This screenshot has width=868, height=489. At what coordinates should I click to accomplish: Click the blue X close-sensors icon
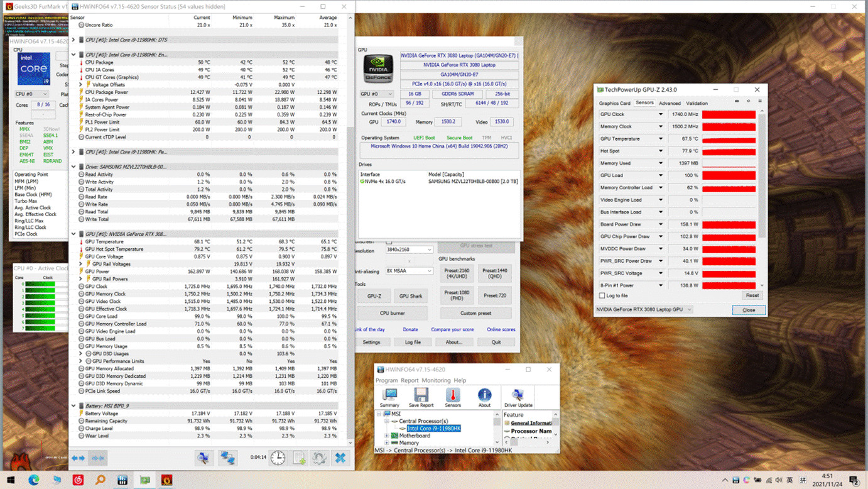coord(340,458)
